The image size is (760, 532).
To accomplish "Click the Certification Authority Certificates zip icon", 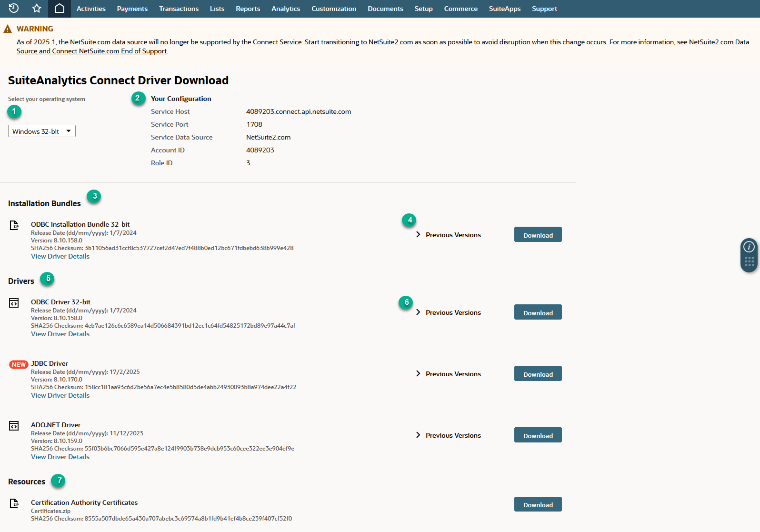I will pyautogui.click(x=14, y=503).
